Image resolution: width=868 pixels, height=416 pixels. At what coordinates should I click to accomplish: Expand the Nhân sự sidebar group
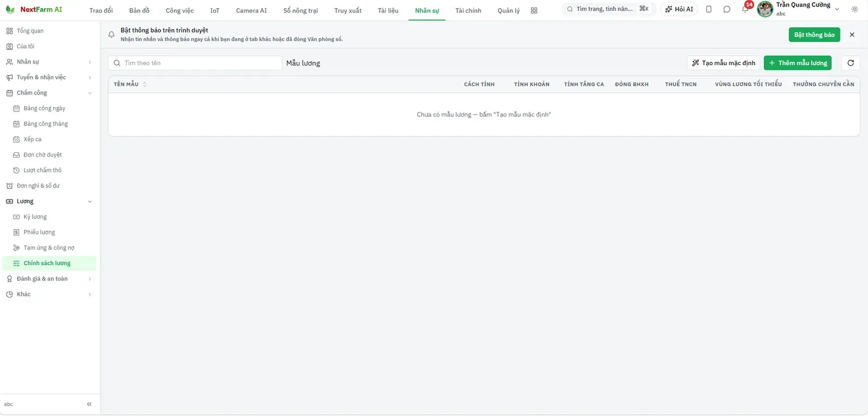(x=50, y=62)
